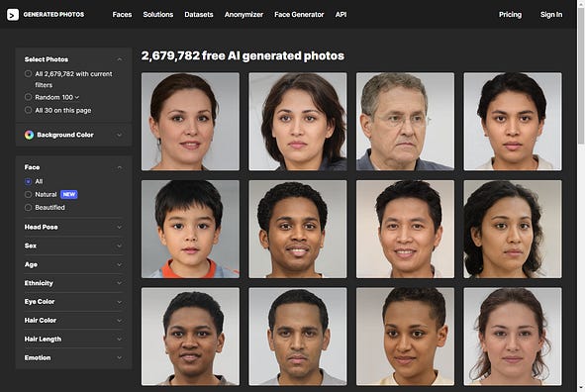585x392 pixels.
Task: Click the NEW badge beside Natural
Action: (x=69, y=194)
